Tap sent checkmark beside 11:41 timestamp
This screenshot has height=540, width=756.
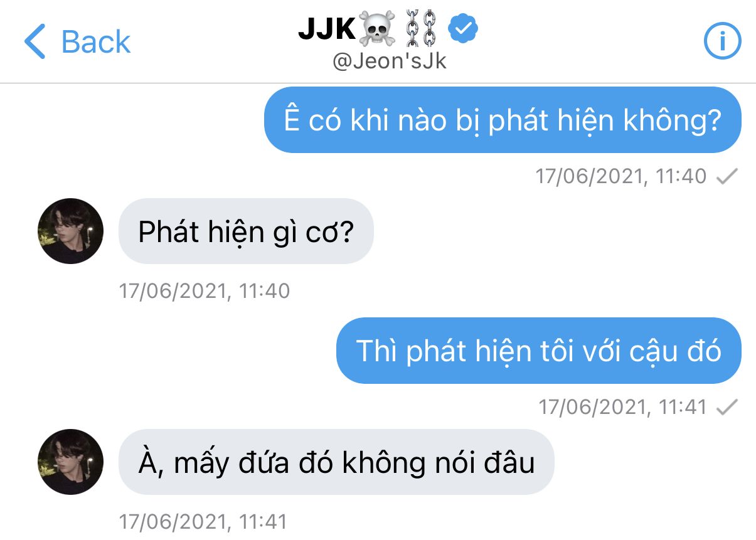tap(727, 408)
